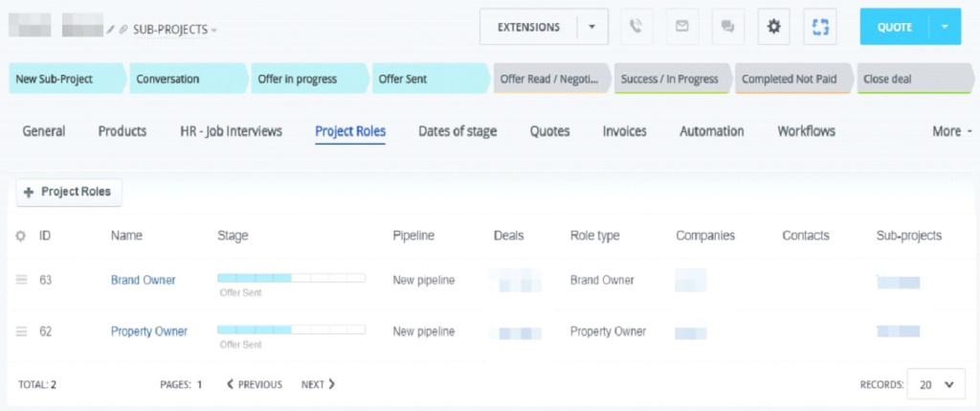Viewport: 980px width, 411px height.
Task: Expand the Extensions dropdown arrow
Action: click(592, 27)
